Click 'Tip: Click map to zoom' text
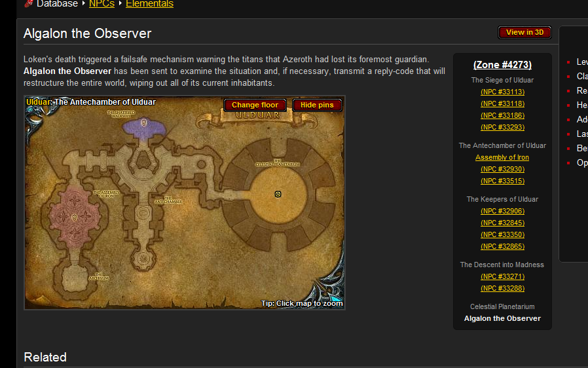 pos(302,303)
